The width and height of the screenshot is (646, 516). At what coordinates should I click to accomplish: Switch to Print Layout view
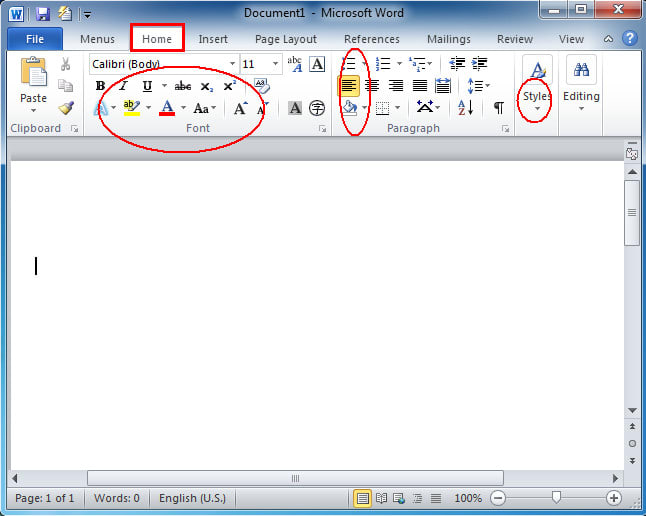click(363, 498)
